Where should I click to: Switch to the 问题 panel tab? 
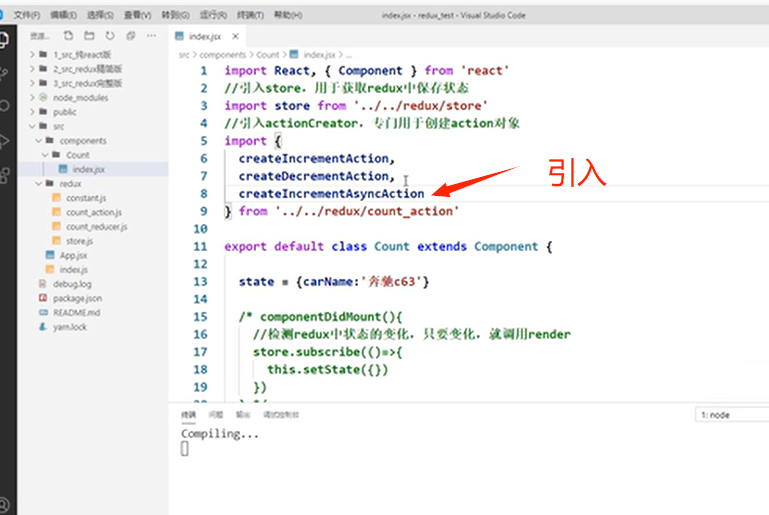point(216,415)
